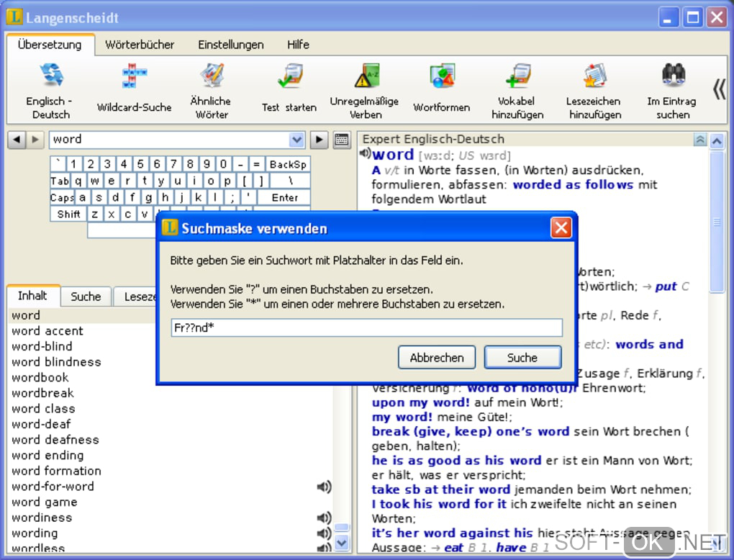Viewport: 734px width, 560px height.
Task: Open Wörterbücher tab
Action: 140,45
